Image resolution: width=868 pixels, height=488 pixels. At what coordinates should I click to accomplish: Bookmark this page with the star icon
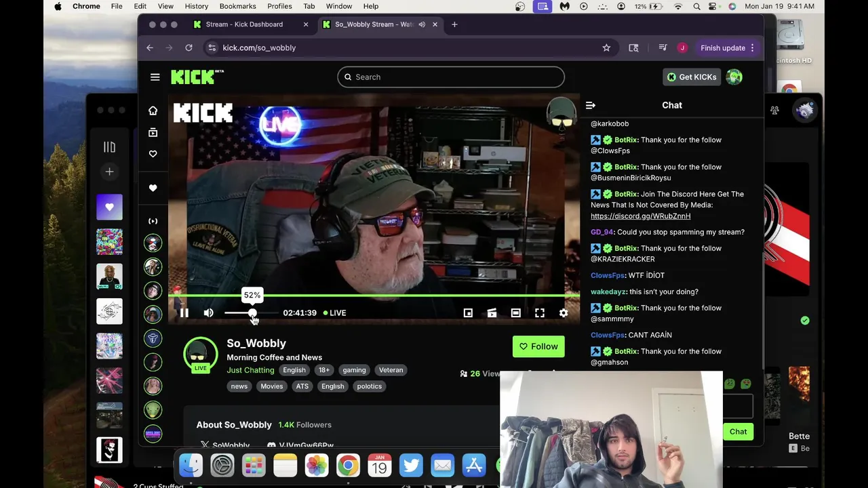606,47
